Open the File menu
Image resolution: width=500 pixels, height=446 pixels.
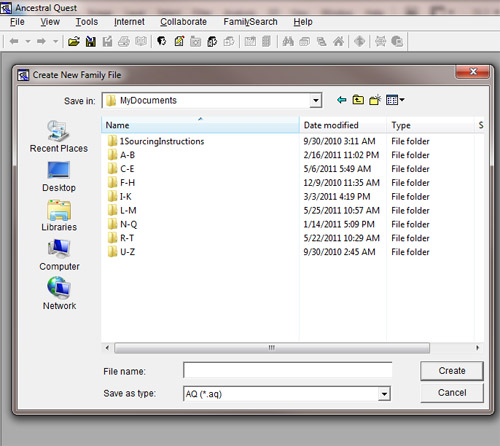point(17,22)
